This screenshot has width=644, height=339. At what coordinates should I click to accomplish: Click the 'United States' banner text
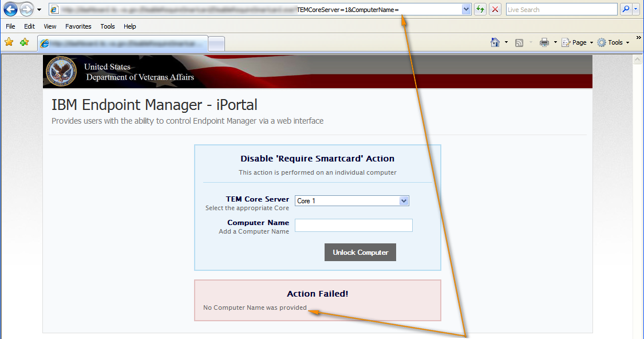coord(107,66)
